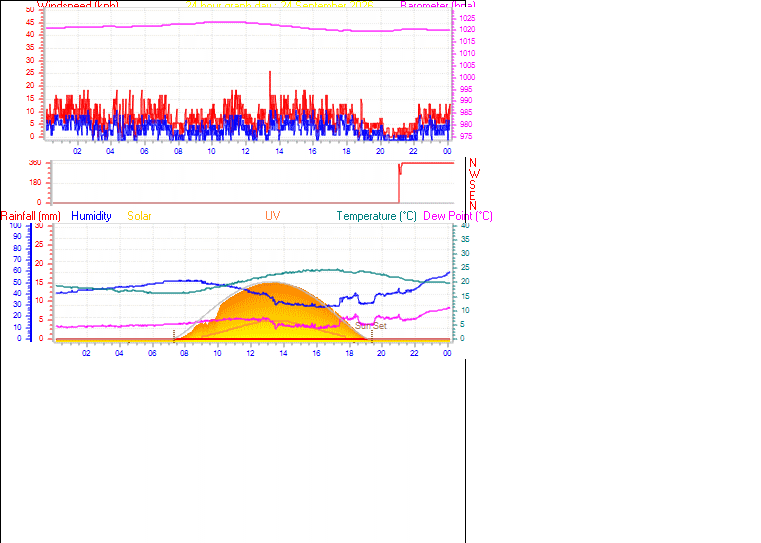Click the 100 humidity axis value
The height and width of the screenshot is (543, 761).
(16, 225)
